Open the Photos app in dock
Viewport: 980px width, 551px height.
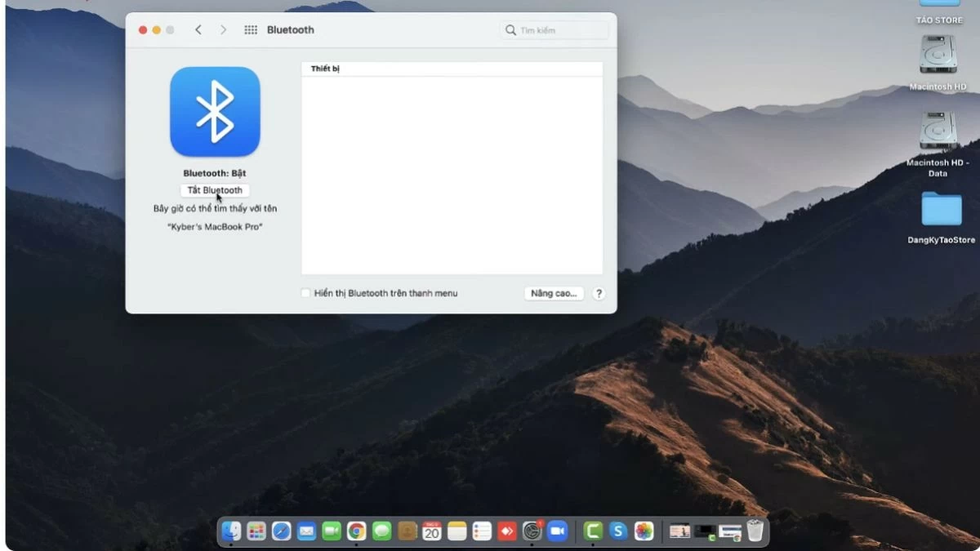644,531
